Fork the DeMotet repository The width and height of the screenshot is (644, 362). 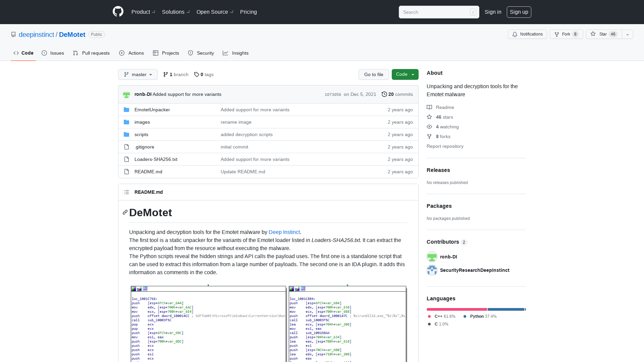[x=566, y=34]
